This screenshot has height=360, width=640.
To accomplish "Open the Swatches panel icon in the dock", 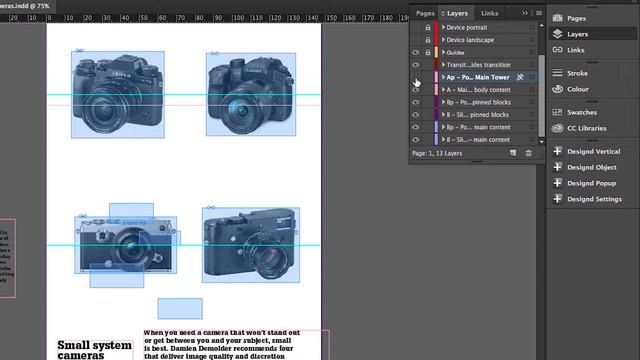I will pyautogui.click(x=558, y=112).
